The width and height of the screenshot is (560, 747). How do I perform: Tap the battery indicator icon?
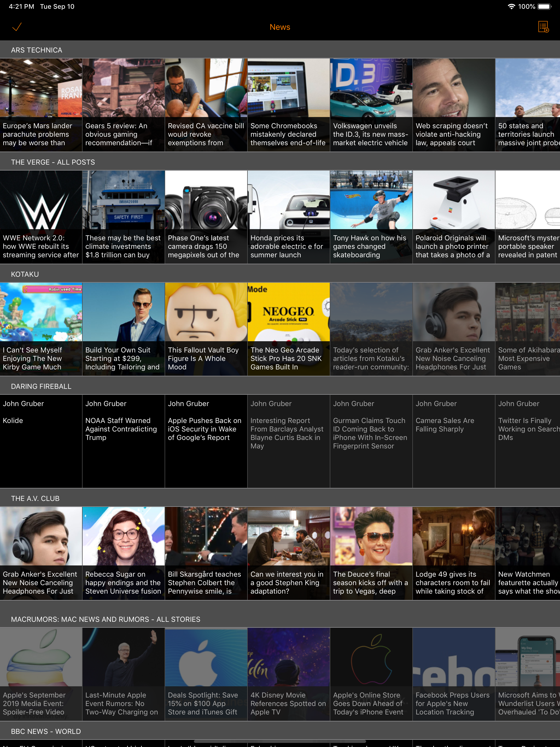pos(544,6)
